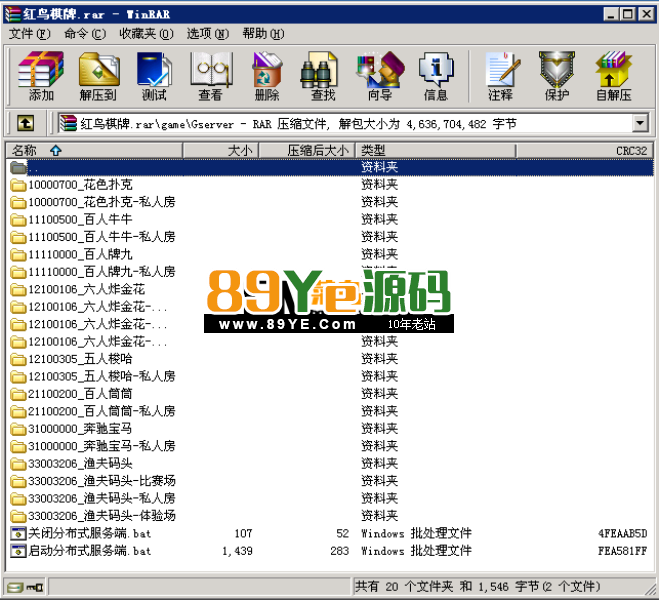Select 33003206_渔夫码头-私人房 folder name

[x=102, y=499]
